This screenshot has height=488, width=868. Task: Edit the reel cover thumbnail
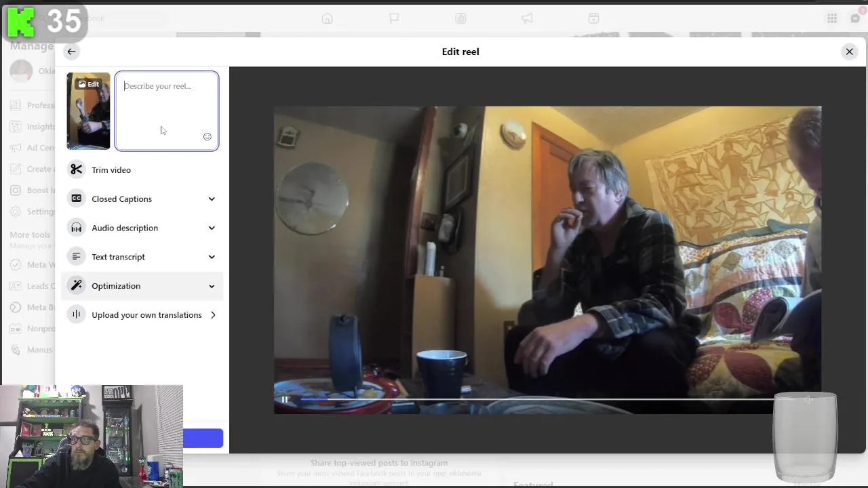(88, 111)
